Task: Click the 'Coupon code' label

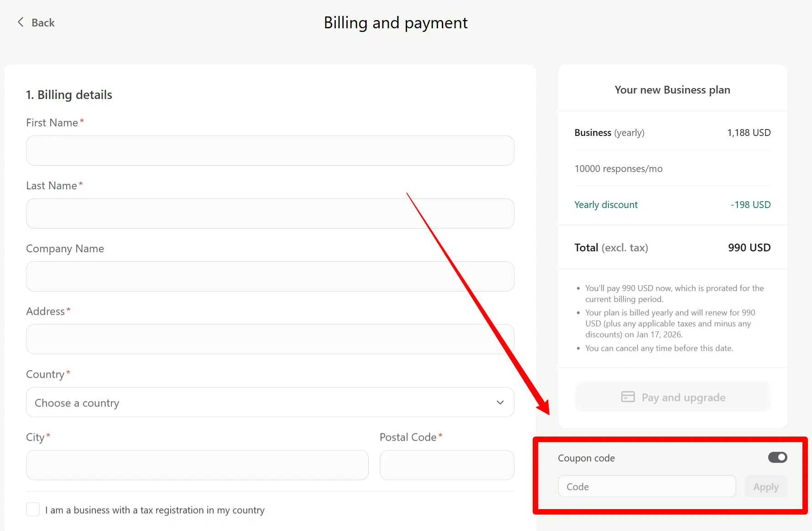Action: coord(586,458)
